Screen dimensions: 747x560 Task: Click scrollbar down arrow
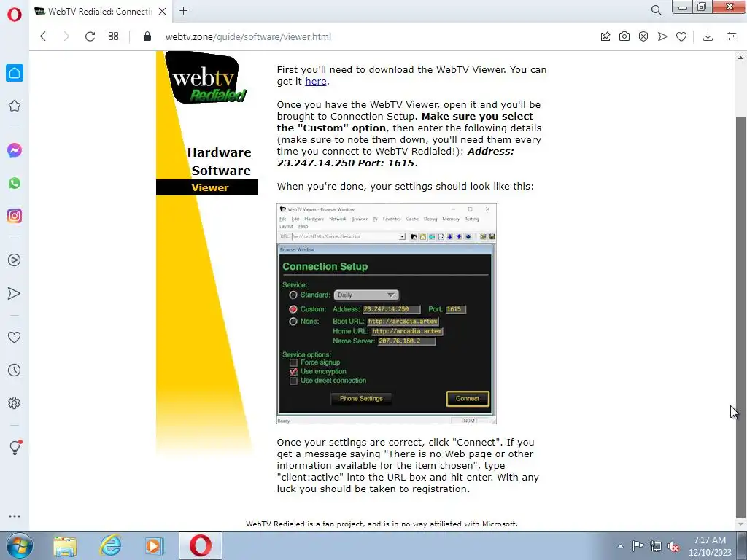pyautogui.click(x=741, y=525)
